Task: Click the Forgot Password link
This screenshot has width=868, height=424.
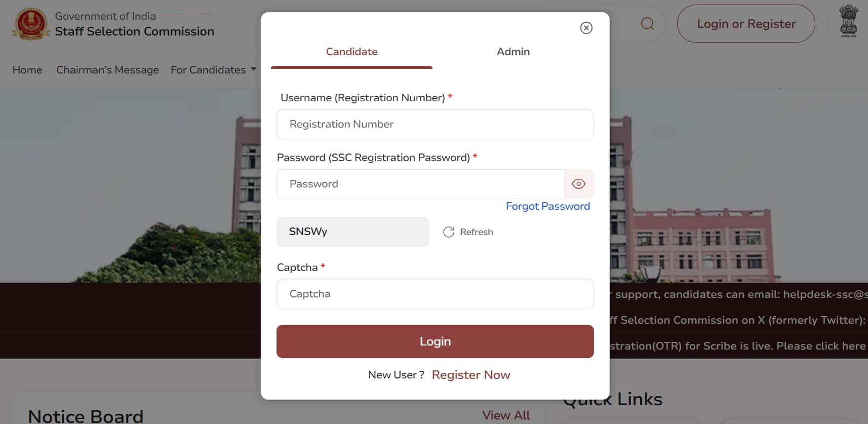Action: click(548, 206)
